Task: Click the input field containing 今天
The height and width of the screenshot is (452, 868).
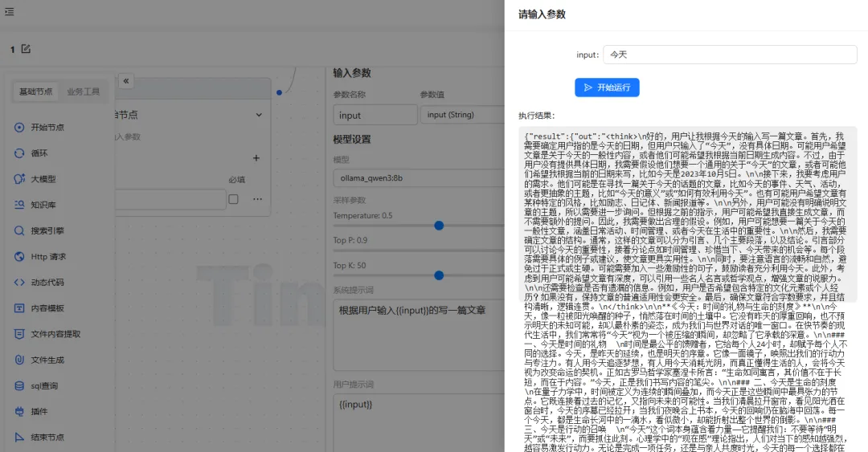Action: pos(730,55)
